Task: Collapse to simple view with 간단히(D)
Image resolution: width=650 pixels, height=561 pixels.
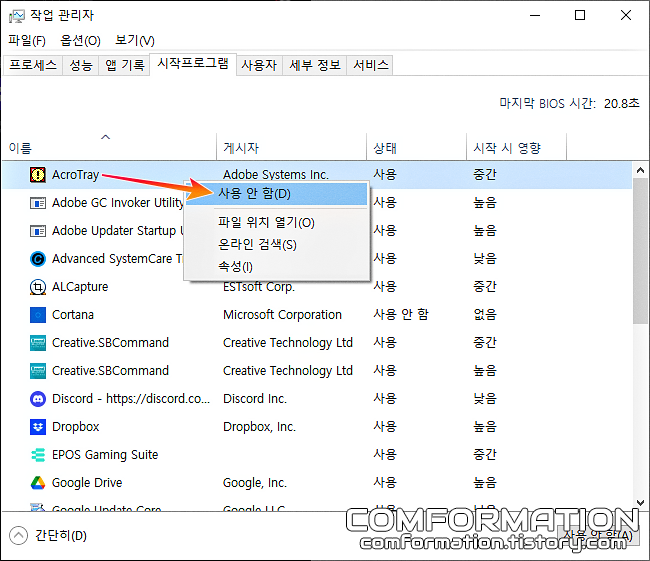Action: 48,536
